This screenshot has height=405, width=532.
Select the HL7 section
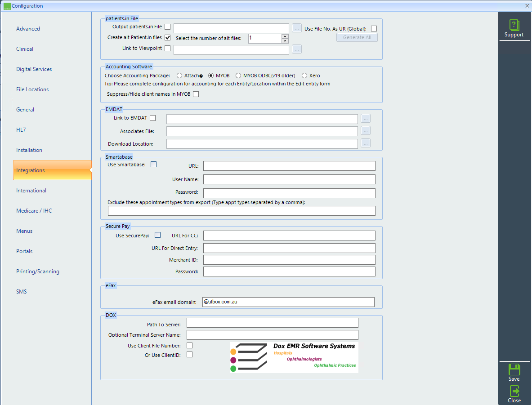[x=21, y=130]
